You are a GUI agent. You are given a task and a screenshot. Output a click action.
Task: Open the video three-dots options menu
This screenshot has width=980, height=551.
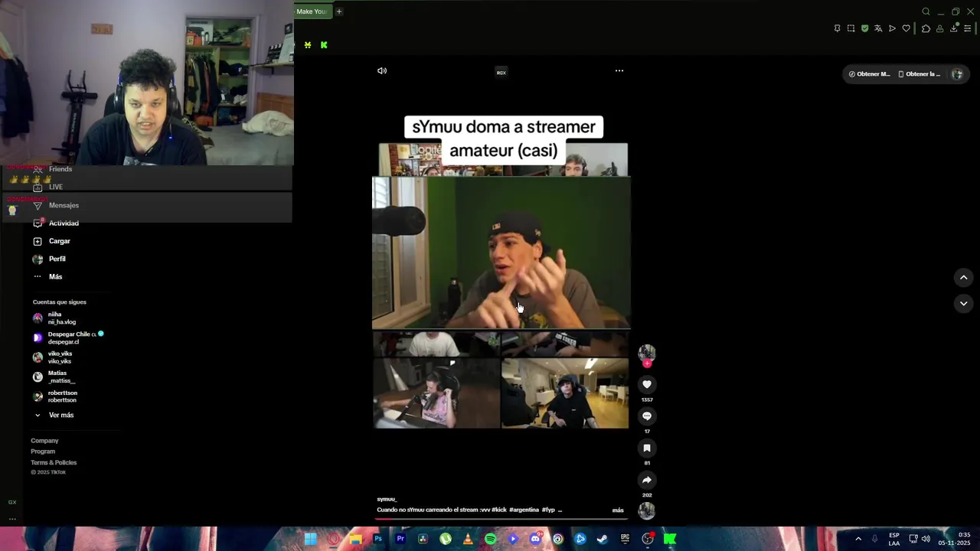[619, 70]
